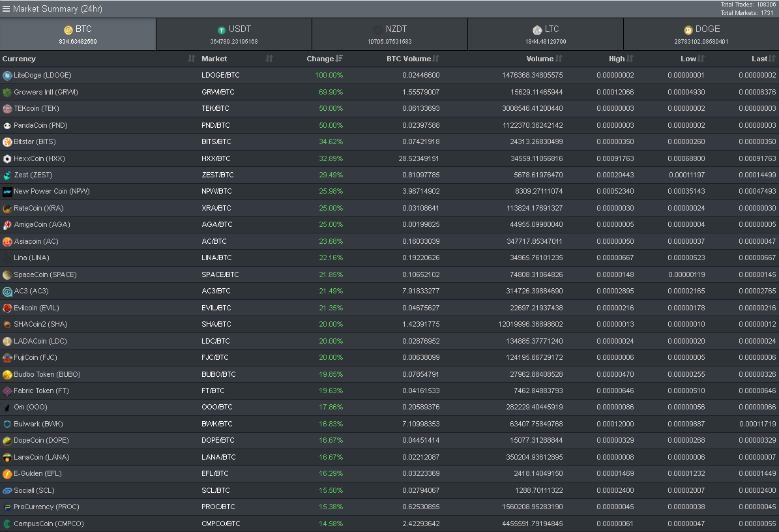The image size is (779, 532).
Task: Switch to the DOGE market tab
Action: (701, 34)
